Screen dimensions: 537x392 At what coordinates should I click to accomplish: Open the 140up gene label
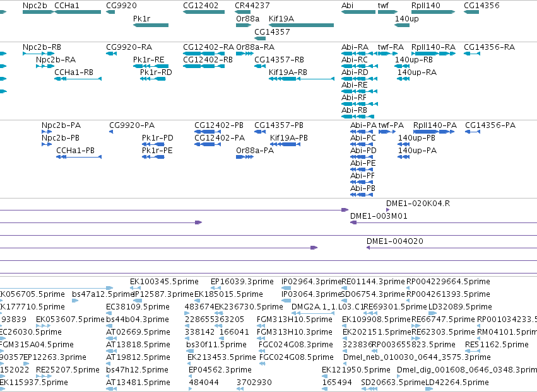[x=406, y=19]
